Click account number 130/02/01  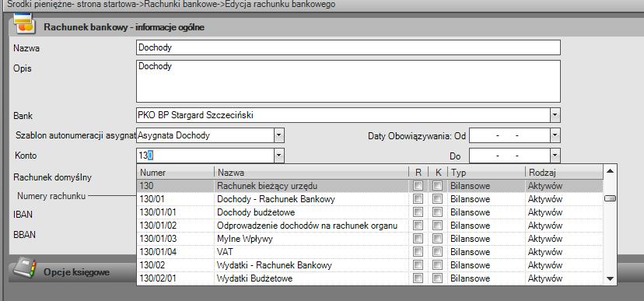tap(158, 278)
